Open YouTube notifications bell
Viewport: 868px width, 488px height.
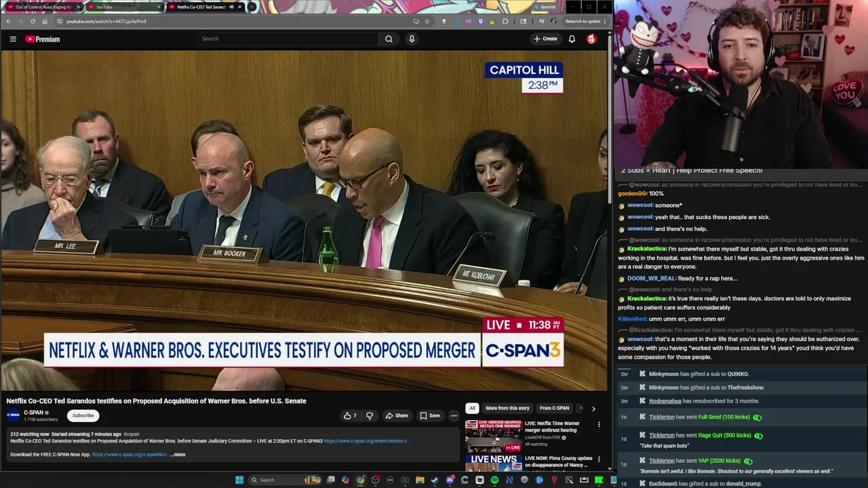coord(572,39)
